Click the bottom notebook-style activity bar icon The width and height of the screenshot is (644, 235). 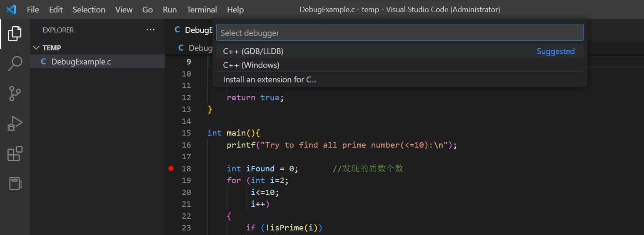(15, 183)
